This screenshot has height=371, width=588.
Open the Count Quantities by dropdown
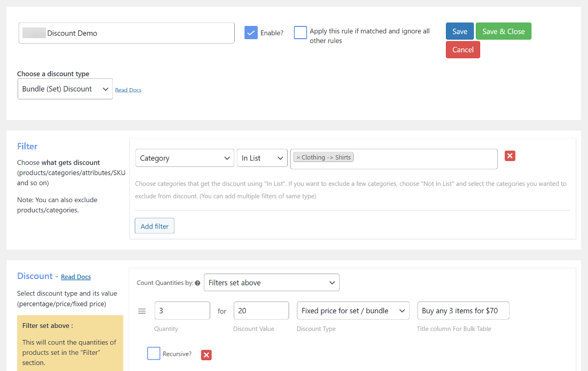271,283
